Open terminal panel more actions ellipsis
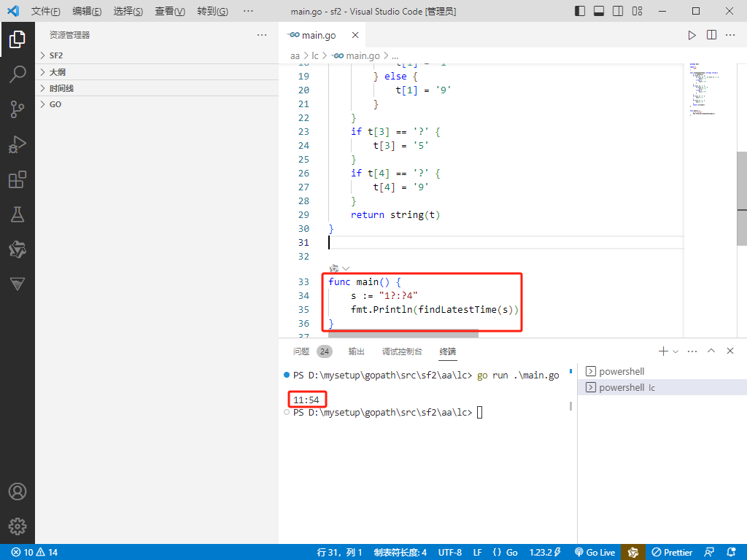The height and width of the screenshot is (560, 747). 692,351
